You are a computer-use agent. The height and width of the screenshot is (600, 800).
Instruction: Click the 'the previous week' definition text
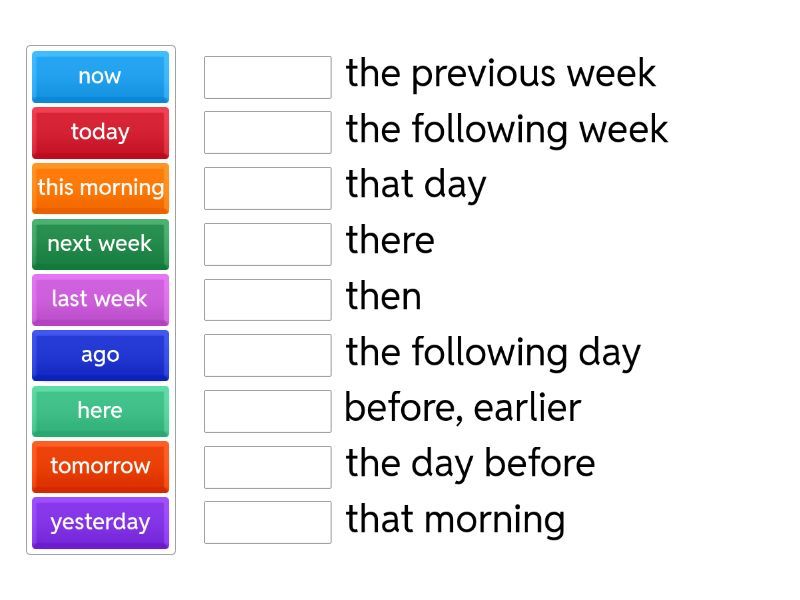[x=500, y=74]
